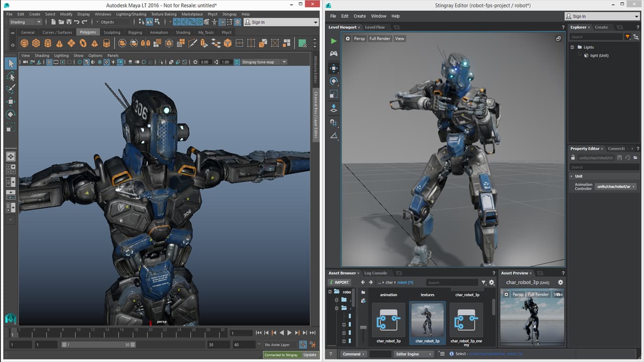Pick the Lasso select tool in Maya toolbox

coord(11,76)
